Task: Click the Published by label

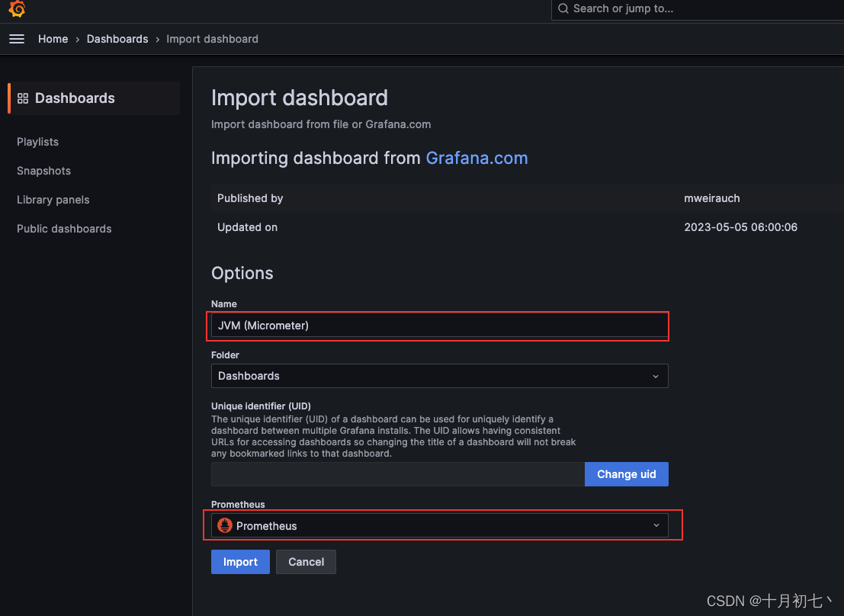Action: tap(250, 198)
